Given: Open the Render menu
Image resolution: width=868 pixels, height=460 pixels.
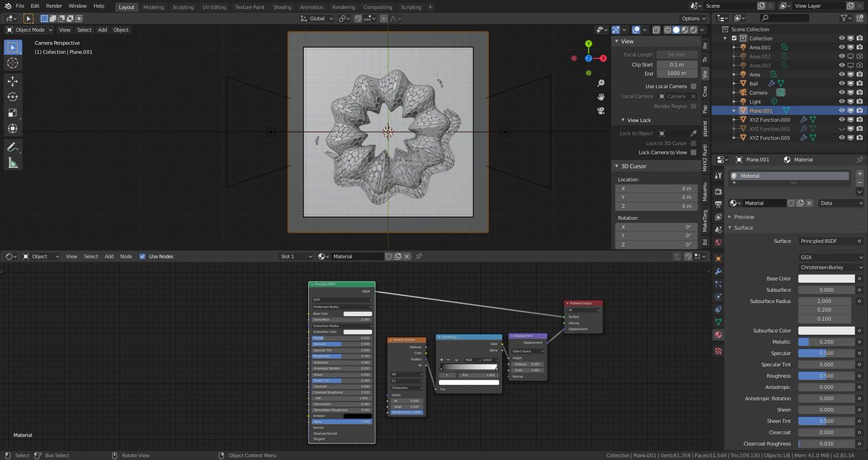Looking at the screenshot, I should pos(54,6).
